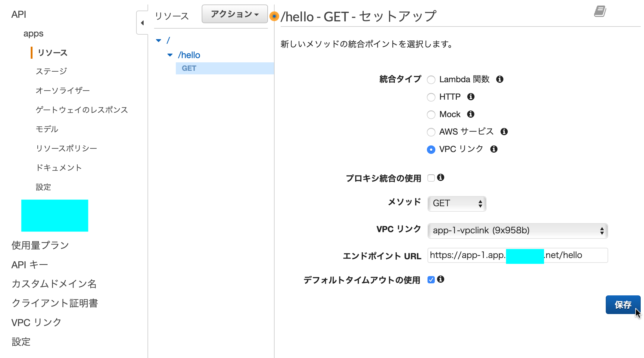Click the info icon next to Lambda 関数
644x358 pixels.
coord(500,79)
